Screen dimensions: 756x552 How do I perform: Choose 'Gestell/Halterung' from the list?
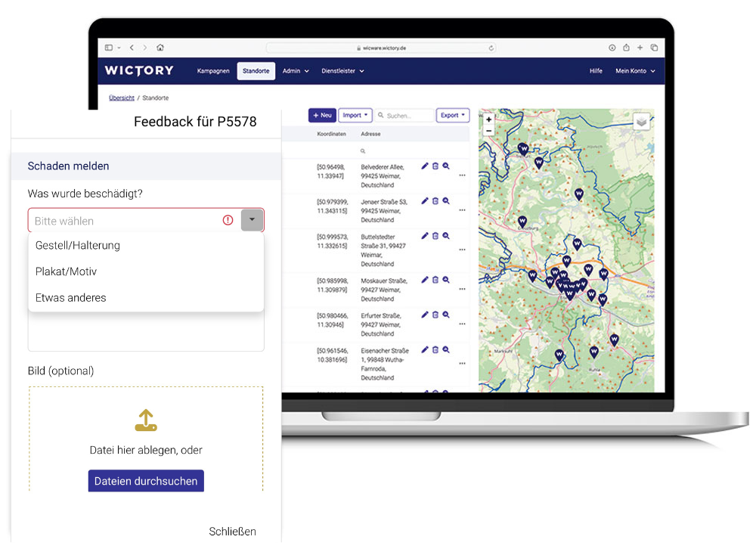coord(78,246)
